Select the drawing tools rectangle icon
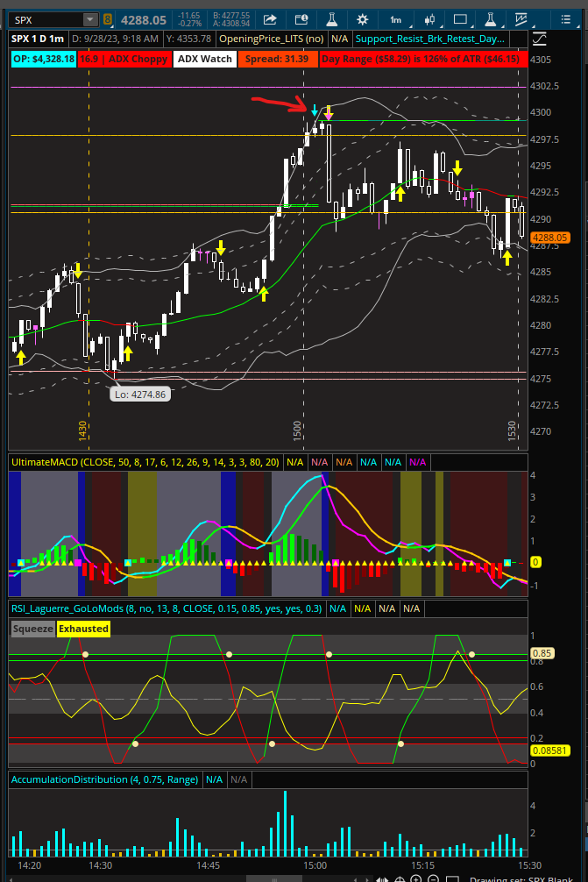This screenshot has width=588, height=882. coord(460,19)
